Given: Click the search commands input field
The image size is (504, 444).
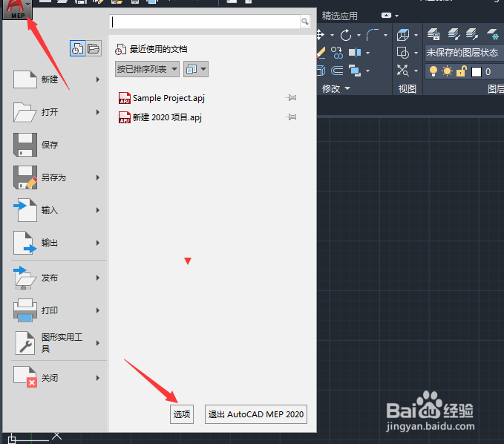Looking at the screenshot, I should coord(205,22).
